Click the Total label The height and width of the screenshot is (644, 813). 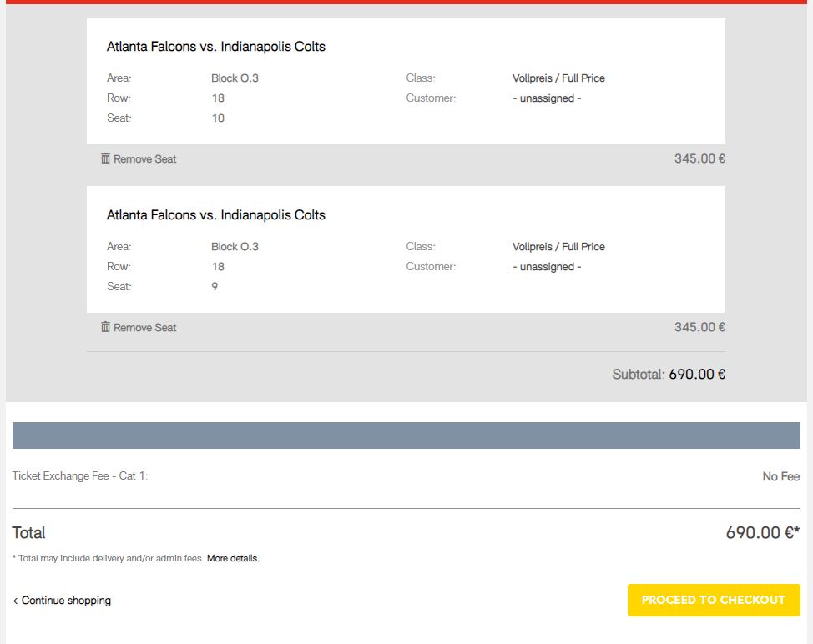click(28, 532)
